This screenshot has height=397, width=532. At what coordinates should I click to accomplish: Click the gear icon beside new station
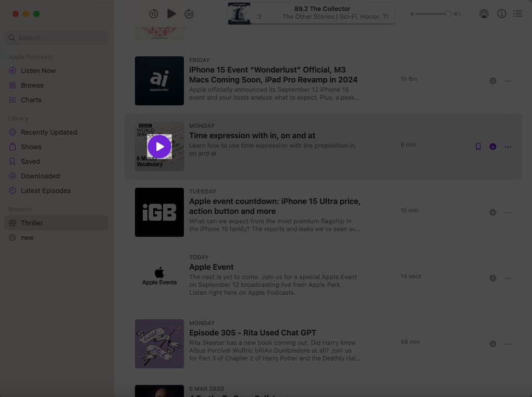[13, 237]
